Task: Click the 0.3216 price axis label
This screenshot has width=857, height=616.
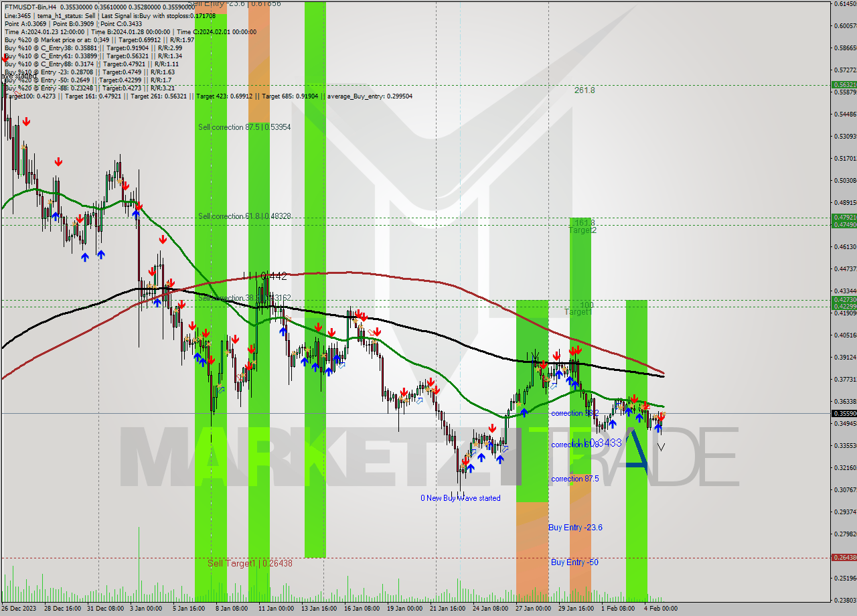Action: [x=846, y=467]
